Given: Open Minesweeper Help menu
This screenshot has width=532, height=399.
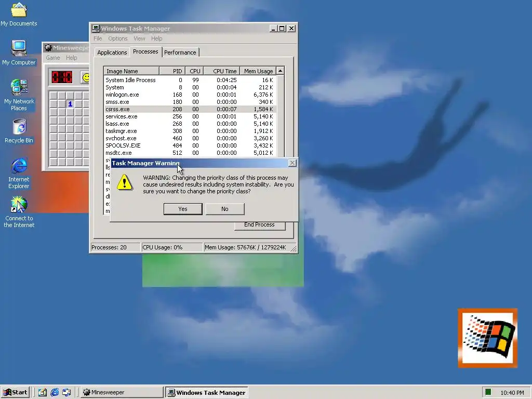Looking at the screenshot, I should click(x=71, y=58).
